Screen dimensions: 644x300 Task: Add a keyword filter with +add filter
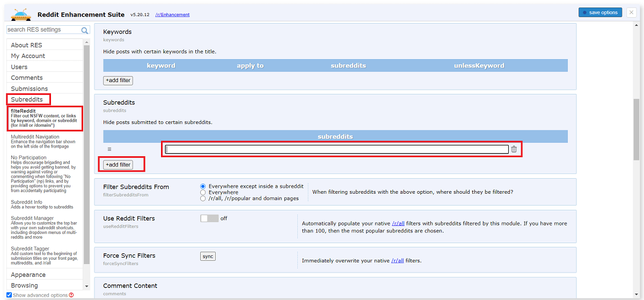click(118, 81)
